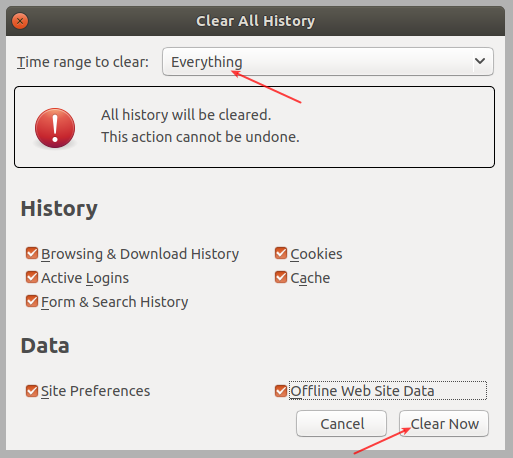Click the red exclamation warning icon
The width and height of the screenshot is (513, 458).
coord(55,128)
